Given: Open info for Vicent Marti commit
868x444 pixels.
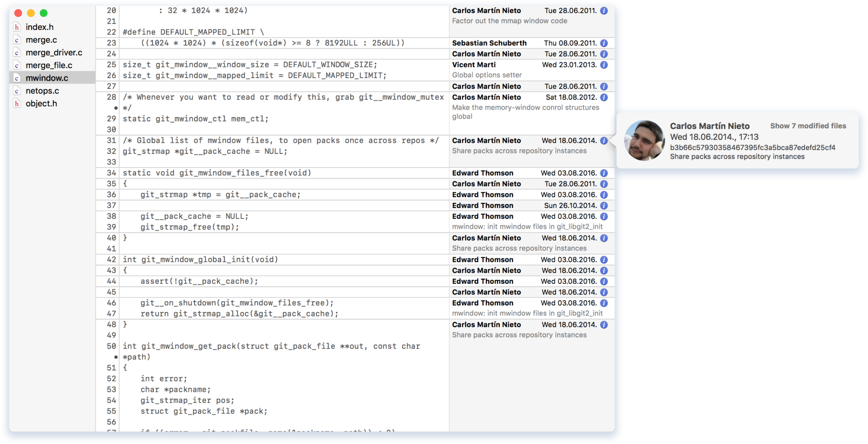Looking at the screenshot, I should [x=604, y=65].
